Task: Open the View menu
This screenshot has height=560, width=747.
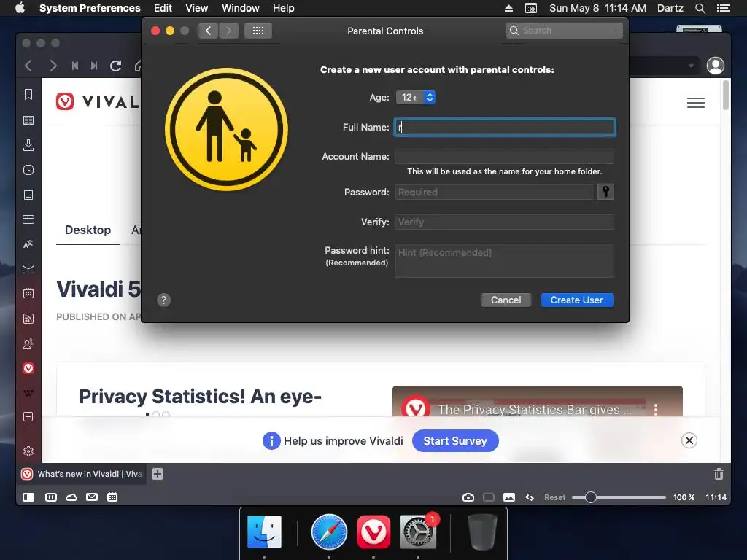Action: 197,8
